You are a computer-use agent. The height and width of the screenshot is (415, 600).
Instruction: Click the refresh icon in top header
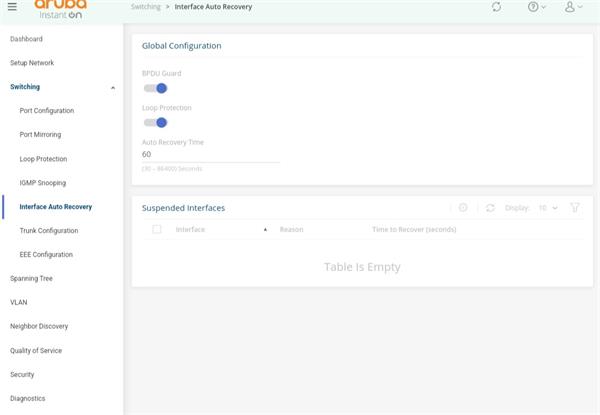point(496,7)
